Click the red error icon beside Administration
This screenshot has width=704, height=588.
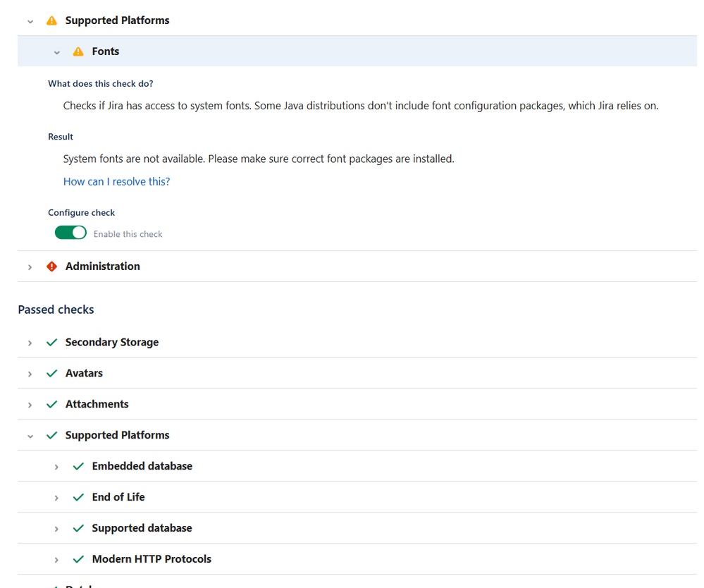pos(51,267)
